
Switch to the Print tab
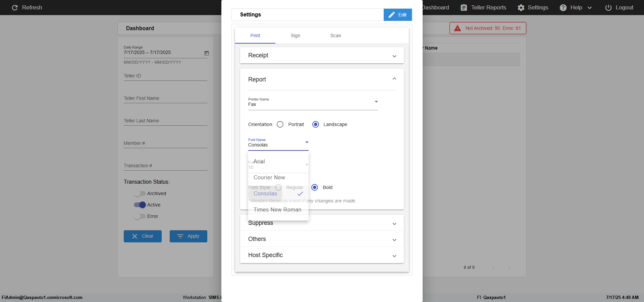(255, 36)
